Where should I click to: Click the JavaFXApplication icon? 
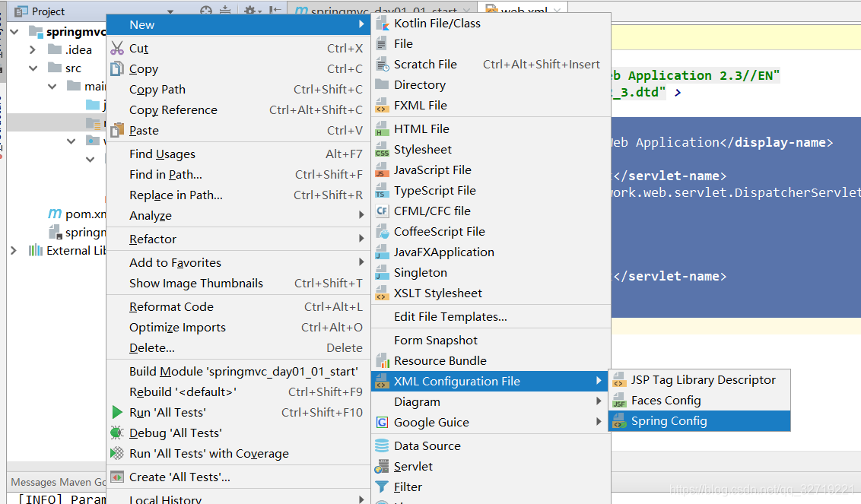click(382, 252)
